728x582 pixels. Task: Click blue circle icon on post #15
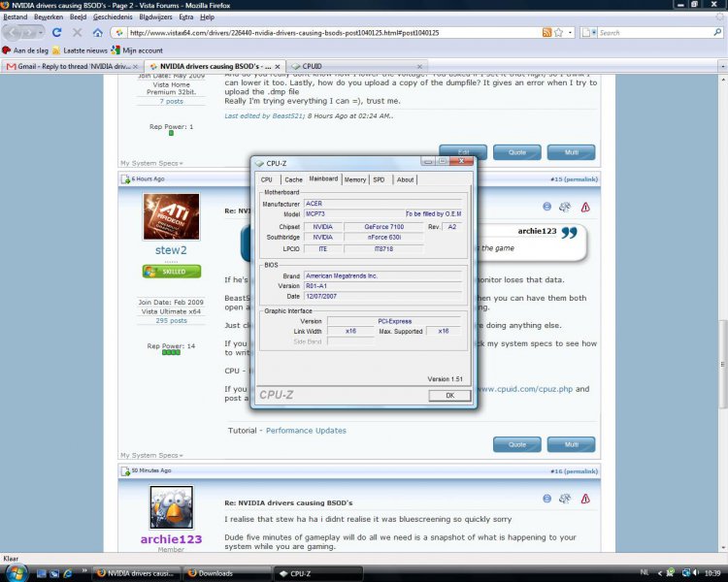click(546, 207)
